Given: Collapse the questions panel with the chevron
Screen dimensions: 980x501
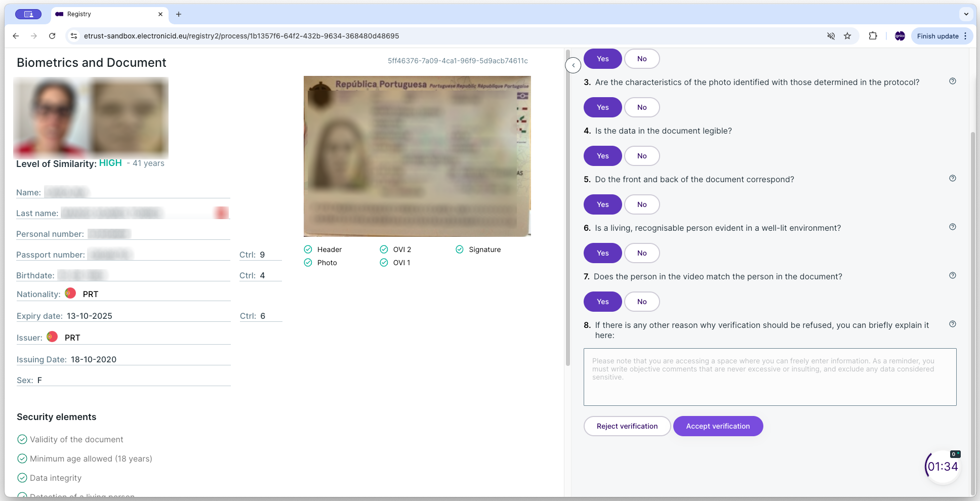Looking at the screenshot, I should coord(573,65).
